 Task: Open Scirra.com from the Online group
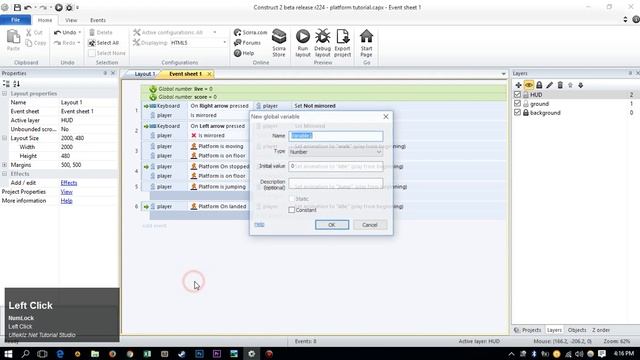click(x=250, y=32)
